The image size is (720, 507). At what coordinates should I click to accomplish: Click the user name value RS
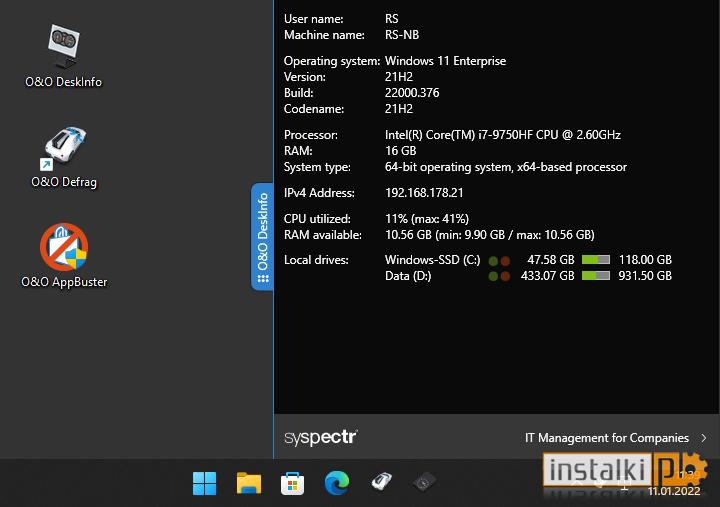pos(391,19)
